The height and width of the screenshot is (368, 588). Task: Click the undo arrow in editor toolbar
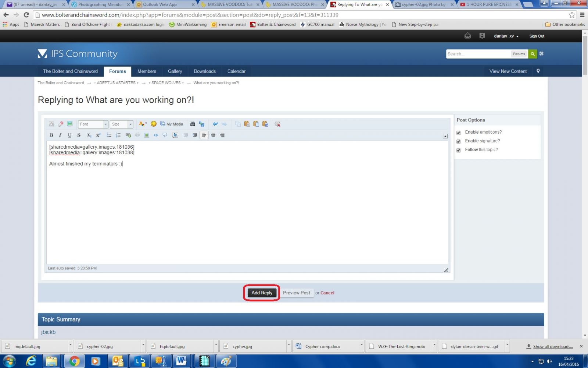[215, 124]
